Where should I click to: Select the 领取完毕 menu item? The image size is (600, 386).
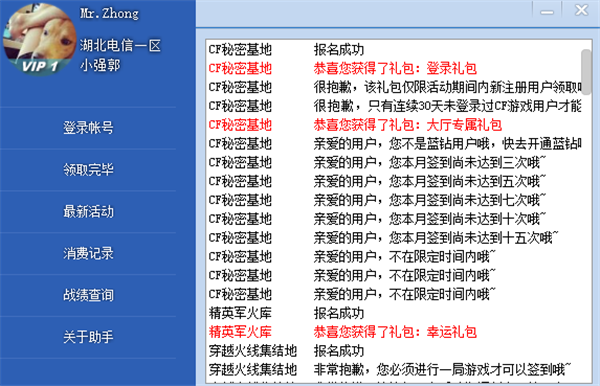(88, 169)
